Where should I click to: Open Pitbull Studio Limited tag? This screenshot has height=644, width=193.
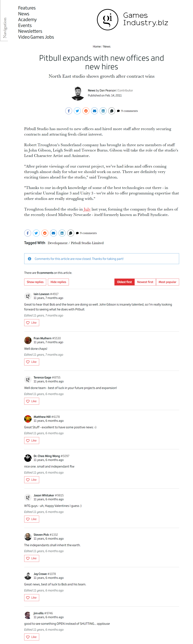87,243
